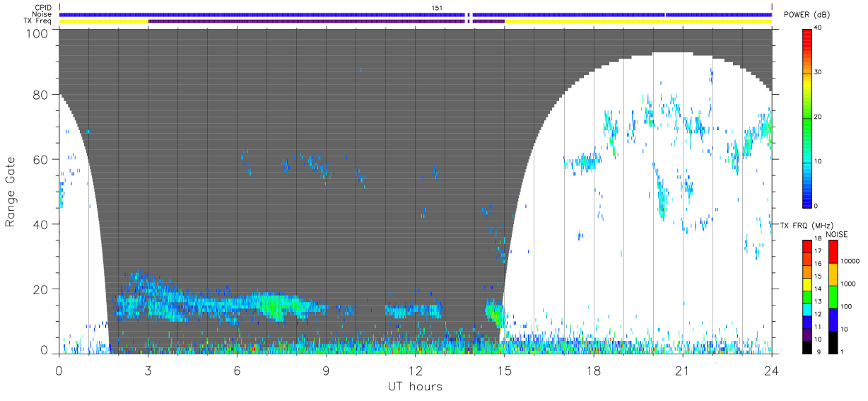This screenshot has width=868, height=401.
Task: Click the NOISE legend title
Action: (x=836, y=234)
